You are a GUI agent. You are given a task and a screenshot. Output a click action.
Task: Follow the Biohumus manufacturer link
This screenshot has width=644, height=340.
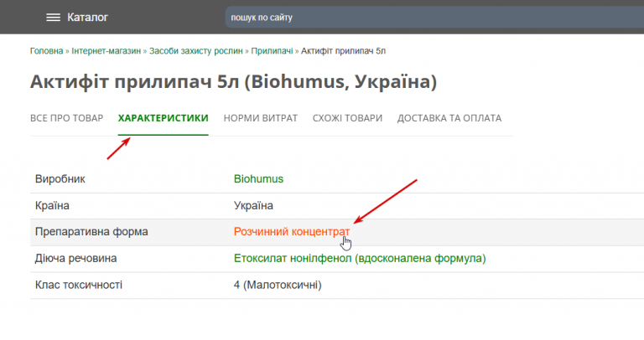pyautogui.click(x=258, y=179)
